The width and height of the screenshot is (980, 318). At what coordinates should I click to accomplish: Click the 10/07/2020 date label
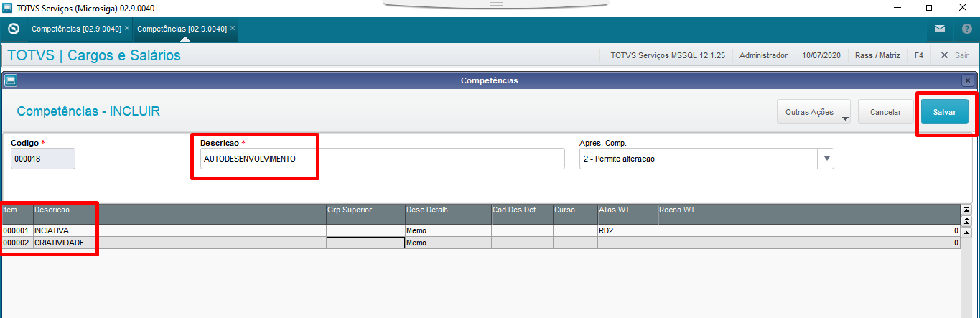tap(821, 55)
